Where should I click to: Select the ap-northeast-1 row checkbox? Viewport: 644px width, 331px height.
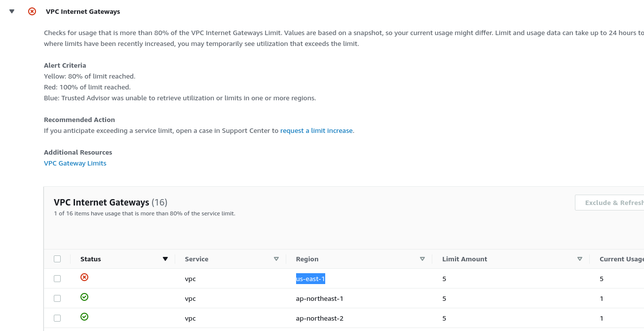[57, 298]
